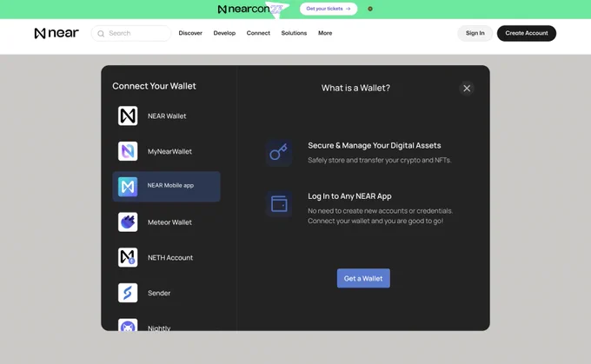Open the Solutions menu
591x364 pixels.
[x=294, y=33]
